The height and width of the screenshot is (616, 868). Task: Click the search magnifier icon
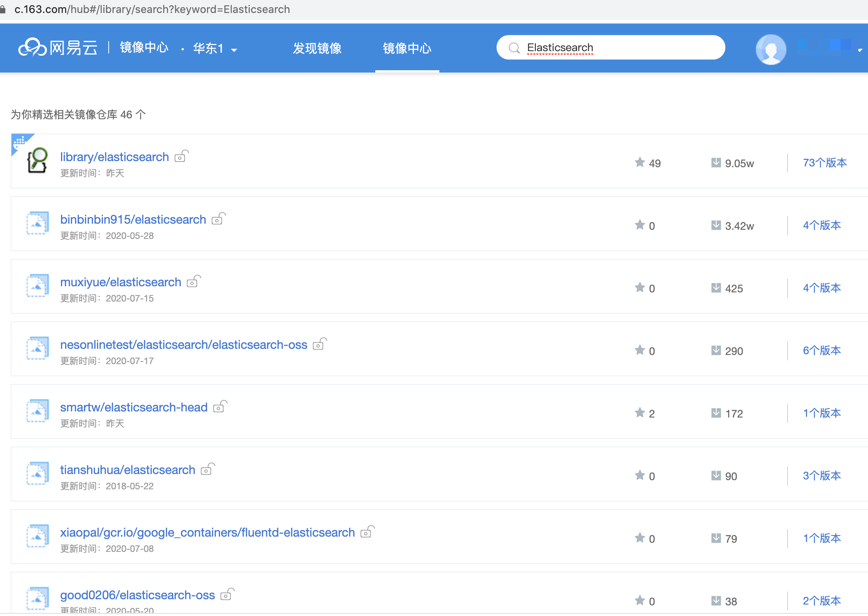[514, 48]
